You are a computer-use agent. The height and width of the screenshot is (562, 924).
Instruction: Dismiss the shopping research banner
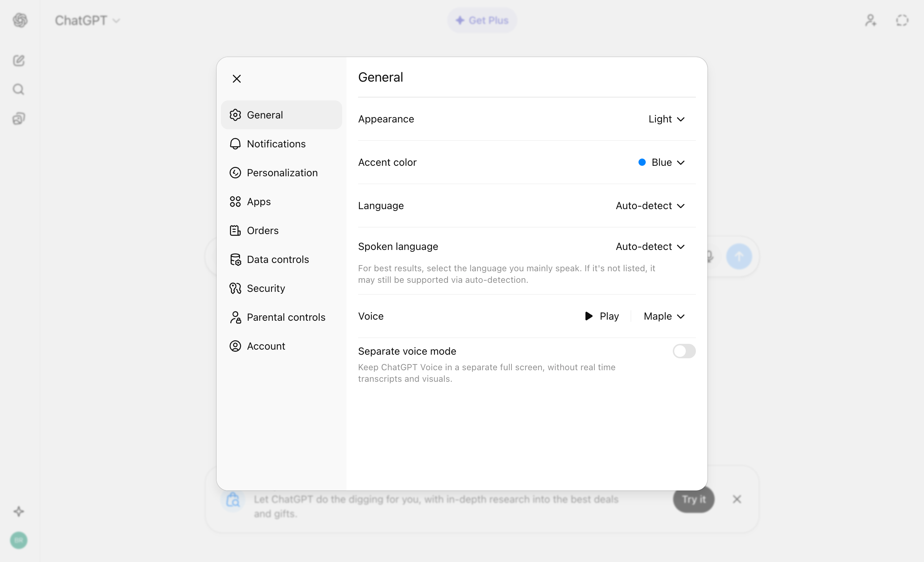click(x=737, y=500)
